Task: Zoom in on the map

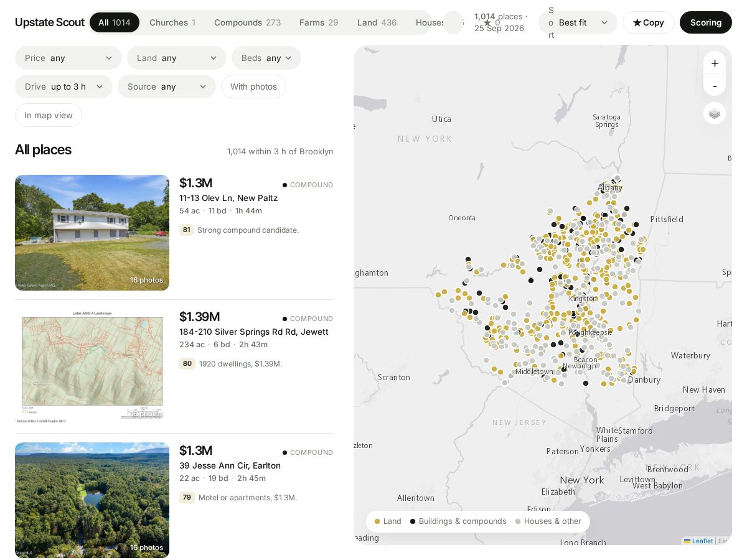Action: point(715,63)
